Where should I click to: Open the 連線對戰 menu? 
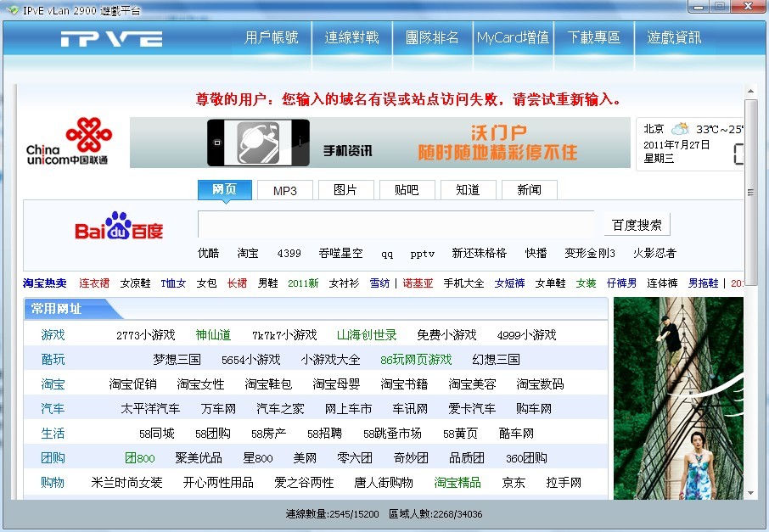(351, 37)
